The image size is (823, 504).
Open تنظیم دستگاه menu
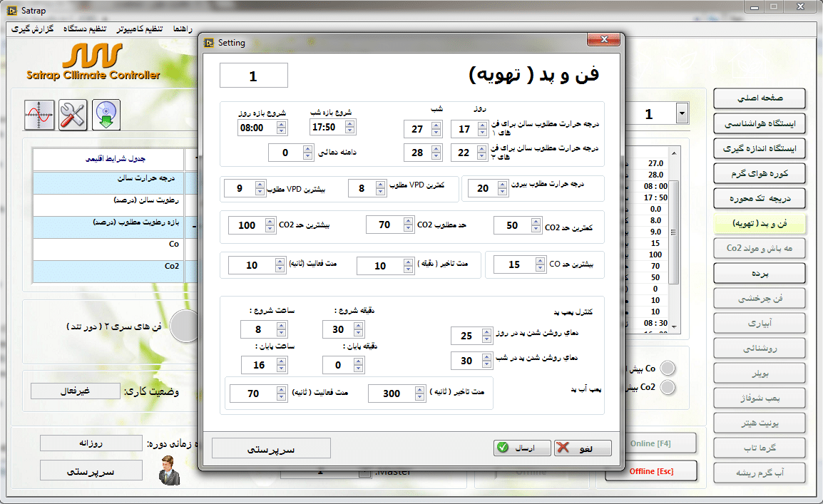pos(84,29)
